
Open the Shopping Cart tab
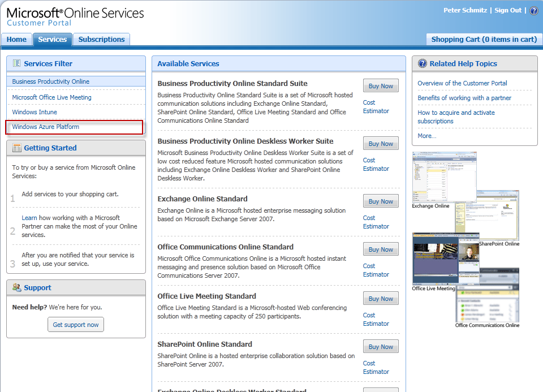point(484,40)
